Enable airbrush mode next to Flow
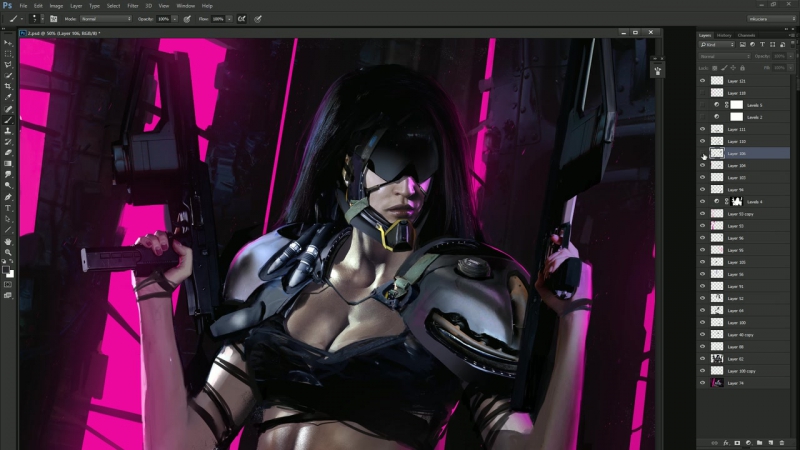This screenshot has width=800, height=450. pyautogui.click(x=242, y=19)
